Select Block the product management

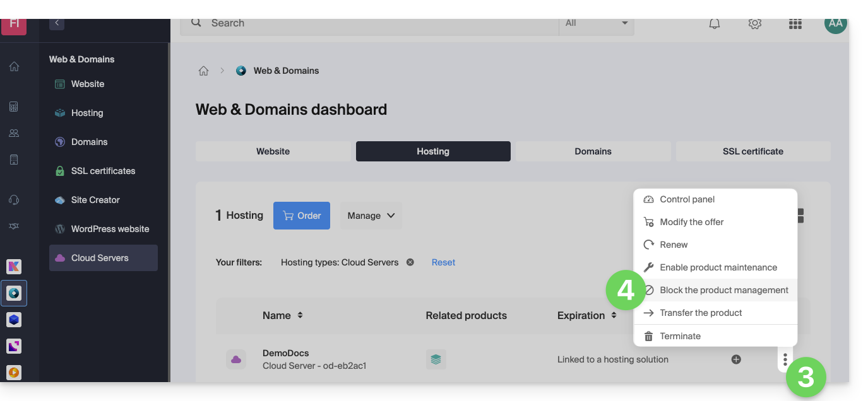tap(723, 290)
